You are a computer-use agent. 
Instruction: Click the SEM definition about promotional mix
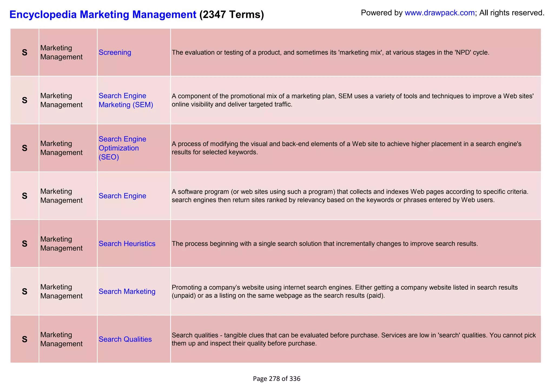[353, 100]
